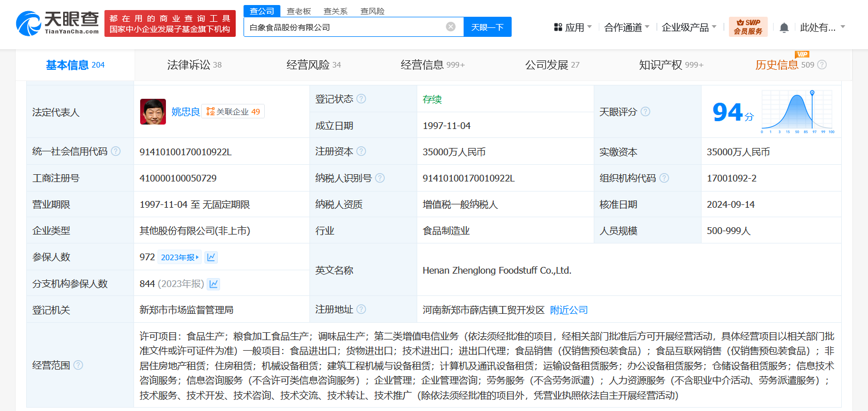Image resolution: width=868 pixels, height=411 pixels.
Task: Open the 附近公司 link
Action: [569, 310]
